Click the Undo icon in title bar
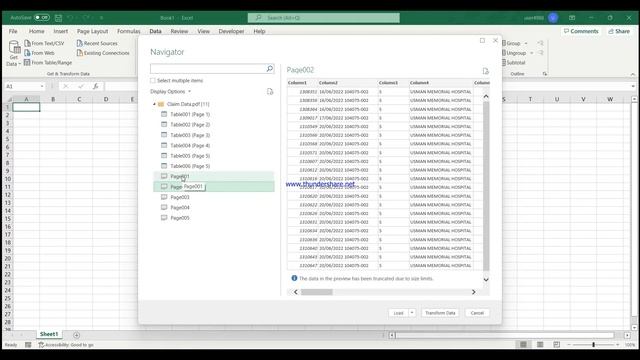640x360 pixels. (70, 18)
